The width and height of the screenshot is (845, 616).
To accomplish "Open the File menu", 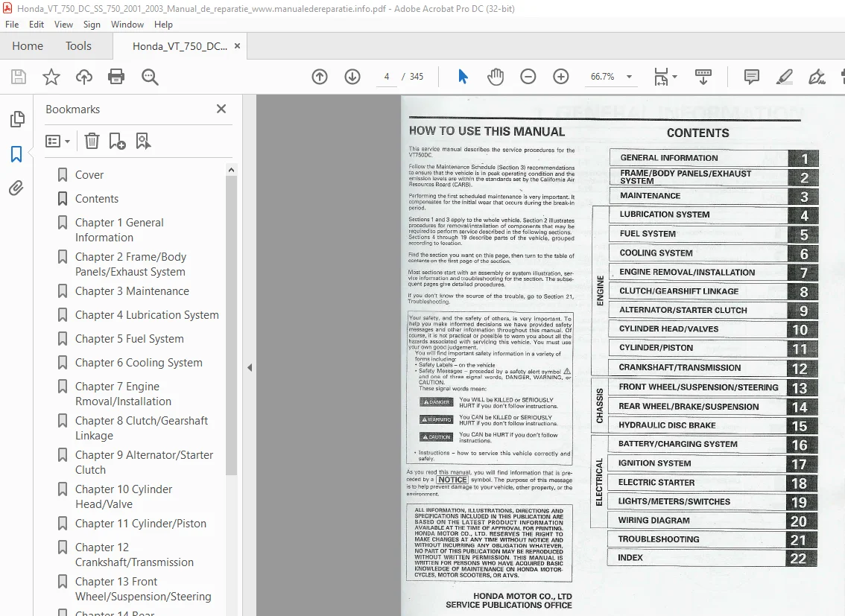I will coord(12,25).
